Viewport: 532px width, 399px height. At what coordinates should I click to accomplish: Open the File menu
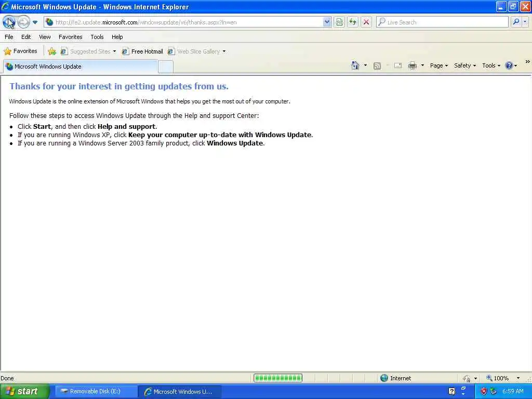tap(9, 37)
